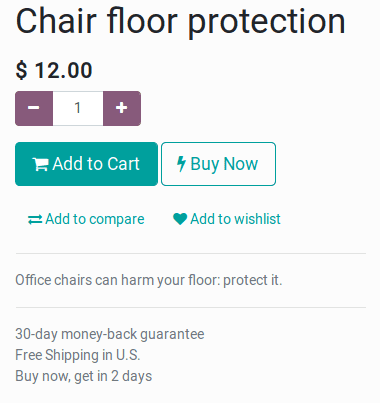The width and height of the screenshot is (380, 403).
Task: Click the Chair floor protection product title
Action: pos(180,22)
